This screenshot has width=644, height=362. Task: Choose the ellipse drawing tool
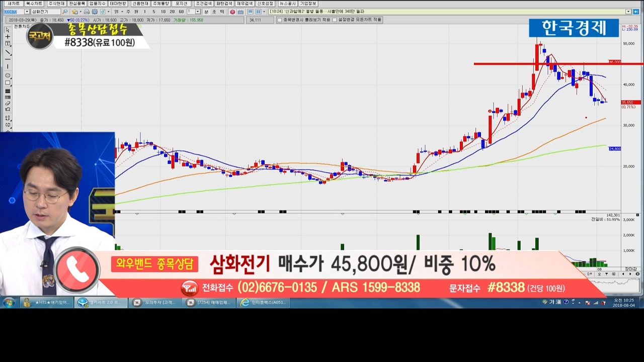click(x=8, y=75)
